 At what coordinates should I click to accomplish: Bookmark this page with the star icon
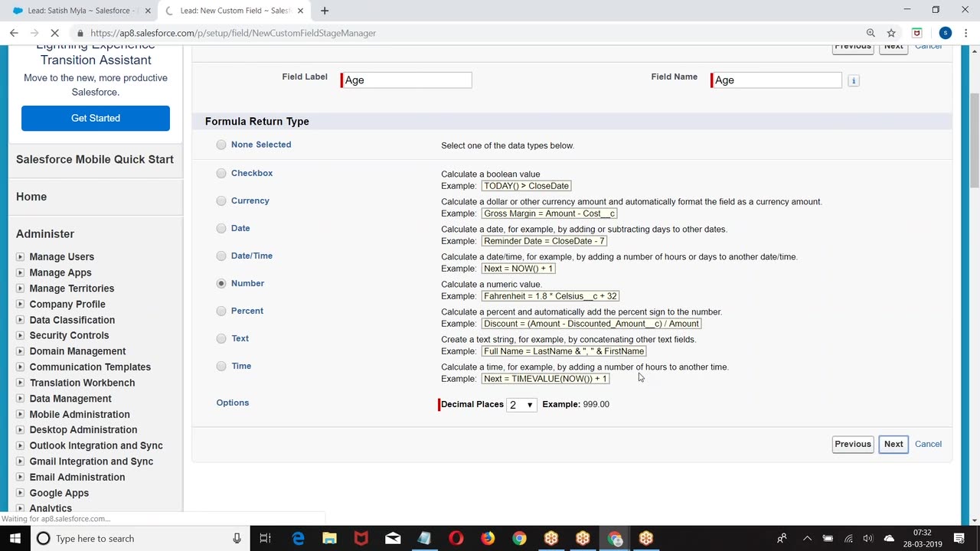[891, 33]
